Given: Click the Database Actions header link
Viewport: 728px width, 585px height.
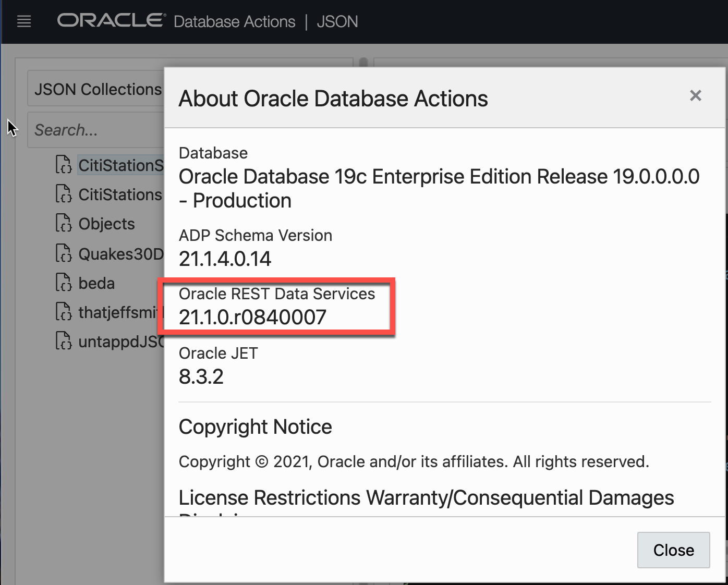Looking at the screenshot, I should point(234,22).
